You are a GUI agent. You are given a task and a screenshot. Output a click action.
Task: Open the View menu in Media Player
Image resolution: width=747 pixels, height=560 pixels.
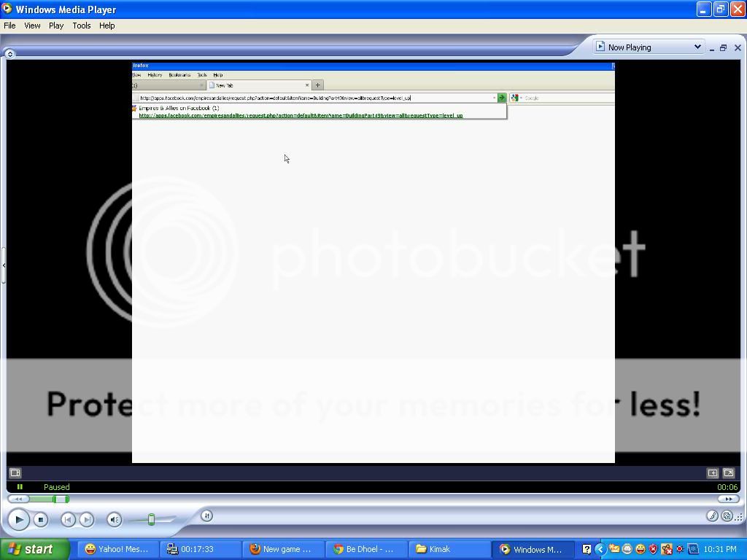(x=32, y=26)
